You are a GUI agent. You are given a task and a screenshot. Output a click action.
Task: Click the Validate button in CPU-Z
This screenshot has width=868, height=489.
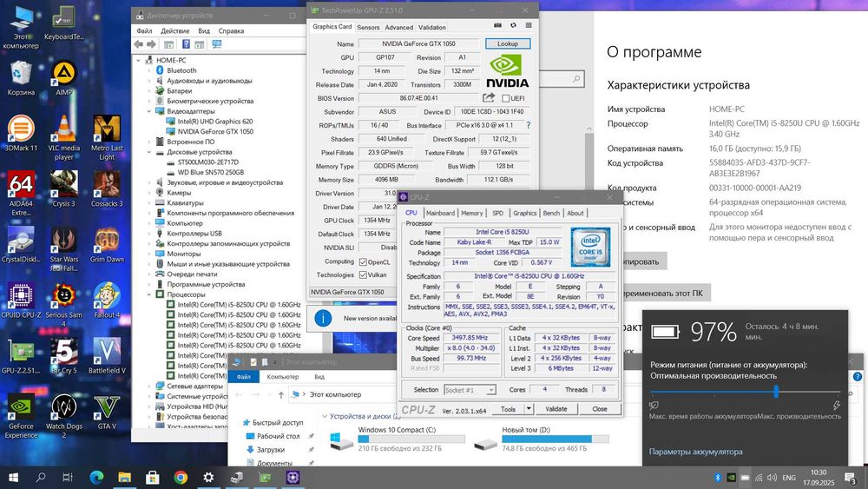556,409
